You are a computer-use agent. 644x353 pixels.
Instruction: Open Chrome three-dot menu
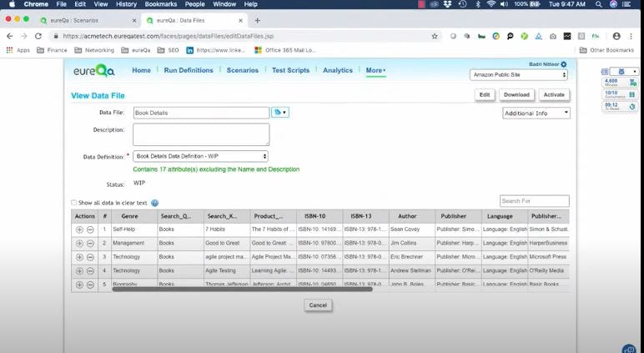pyautogui.click(x=631, y=36)
